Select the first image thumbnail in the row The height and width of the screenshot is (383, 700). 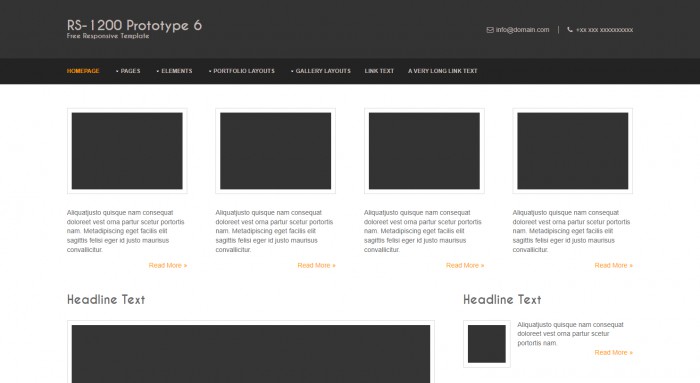(x=127, y=151)
